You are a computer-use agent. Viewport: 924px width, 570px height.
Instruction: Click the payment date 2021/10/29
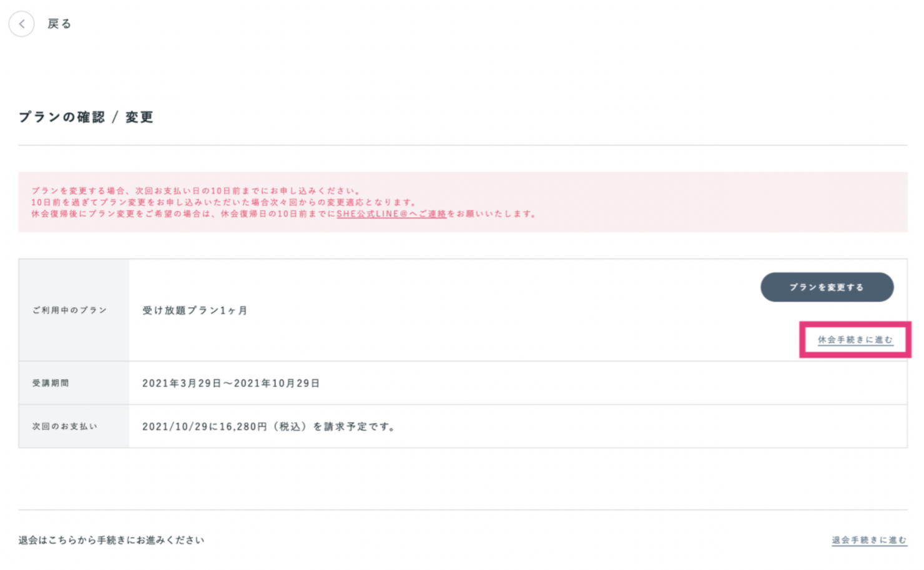(x=175, y=427)
